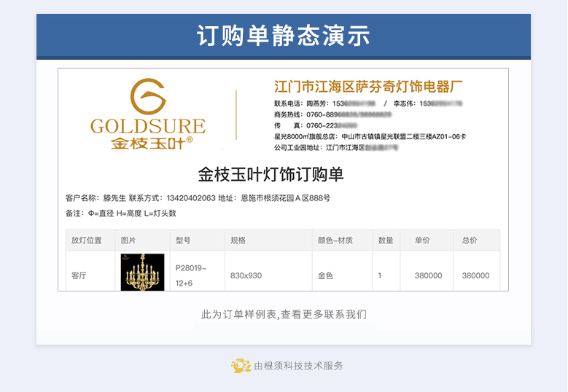Click the 联系电话 contact line

coord(368,103)
